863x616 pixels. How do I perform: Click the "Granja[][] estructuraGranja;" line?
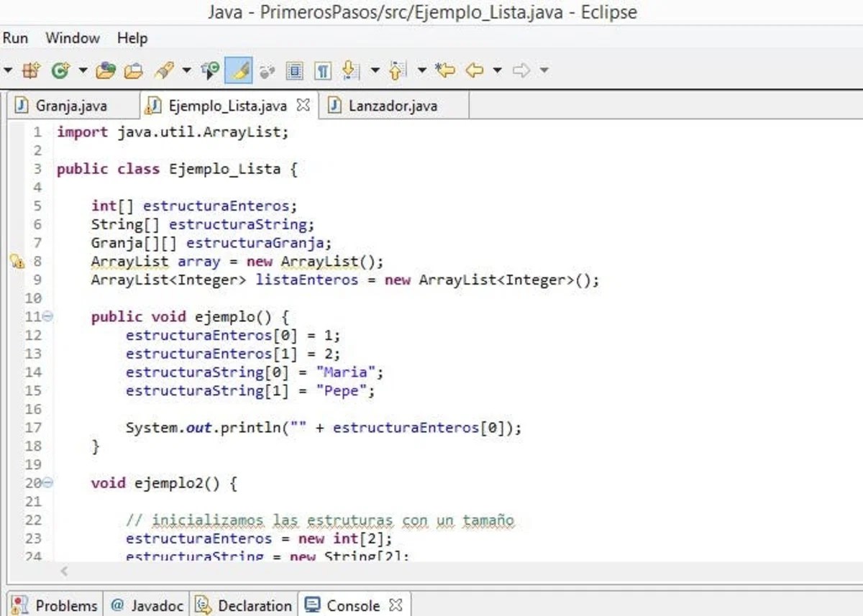pyautogui.click(x=211, y=243)
